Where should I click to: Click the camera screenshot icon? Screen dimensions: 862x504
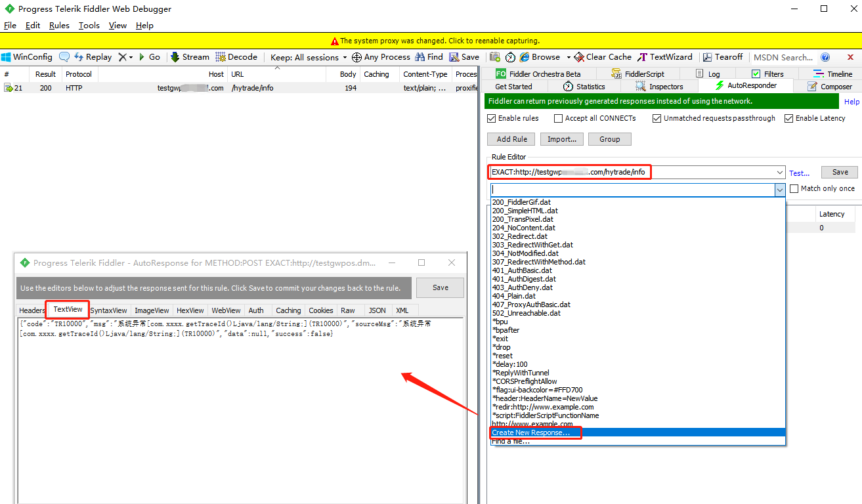coord(494,57)
